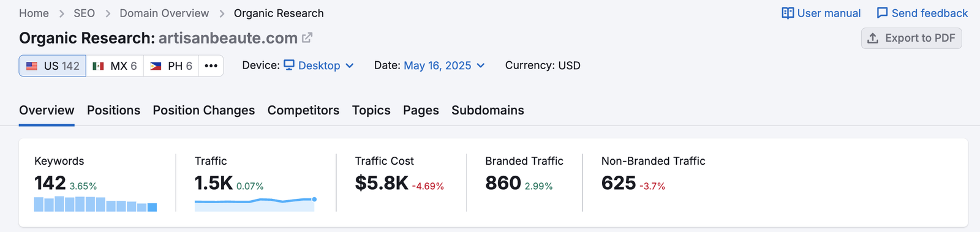Click the Send feedback speech bubble icon
Screen dimensions: 980x232
click(x=882, y=13)
